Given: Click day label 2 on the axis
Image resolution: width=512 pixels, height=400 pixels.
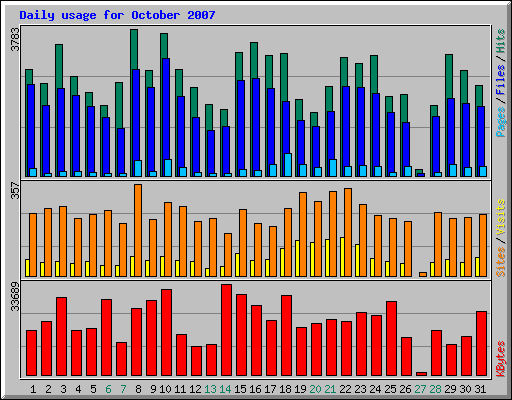Looking at the screenshot, I should 48,389.
